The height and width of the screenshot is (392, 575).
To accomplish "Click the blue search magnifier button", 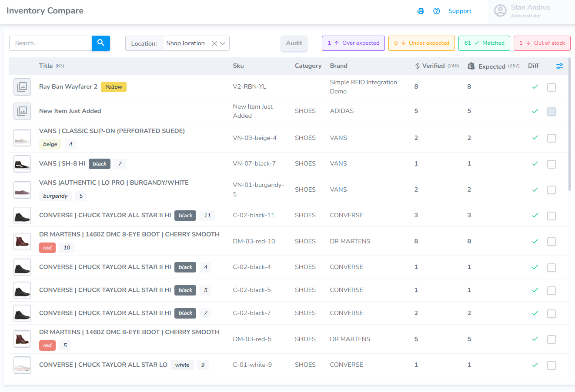I will [101, 43].
